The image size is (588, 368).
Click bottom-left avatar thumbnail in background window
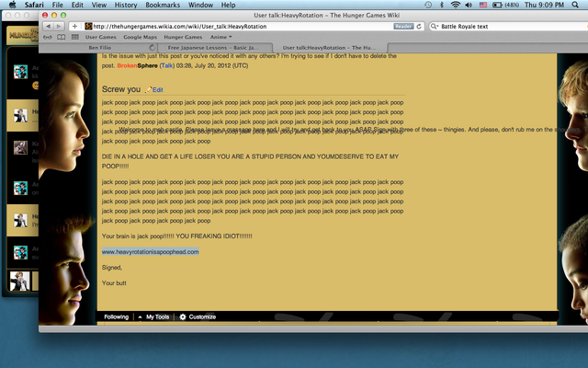click(20, 282)
